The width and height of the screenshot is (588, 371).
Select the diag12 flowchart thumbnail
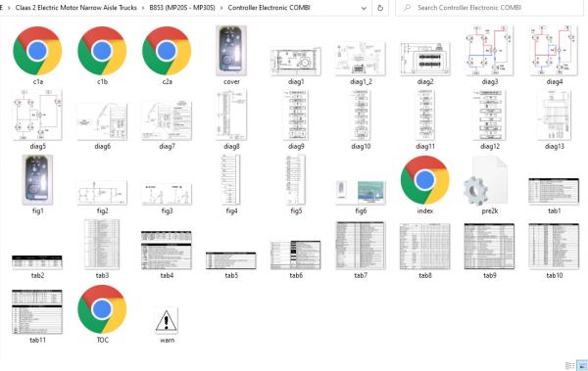(x=489, y=116)
